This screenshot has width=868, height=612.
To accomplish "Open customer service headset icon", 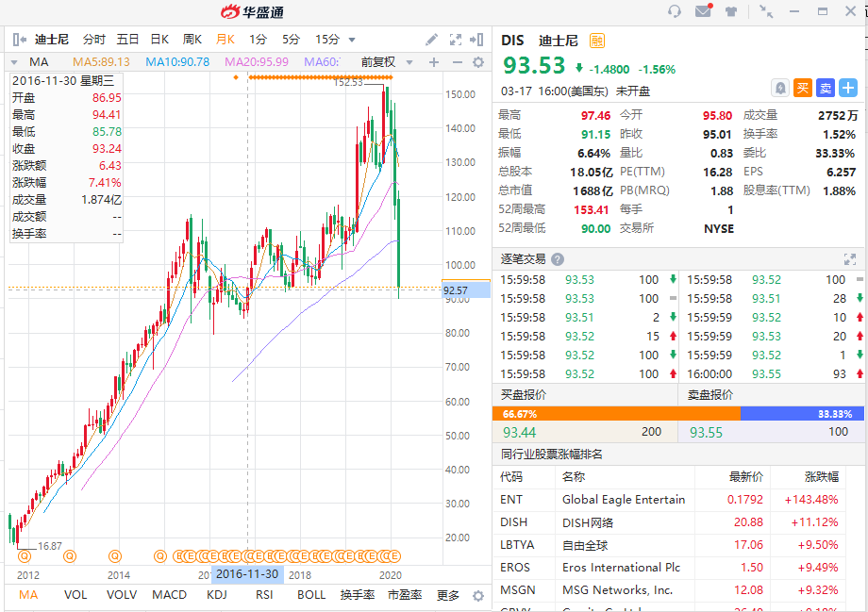I will (x=674, y=11).
